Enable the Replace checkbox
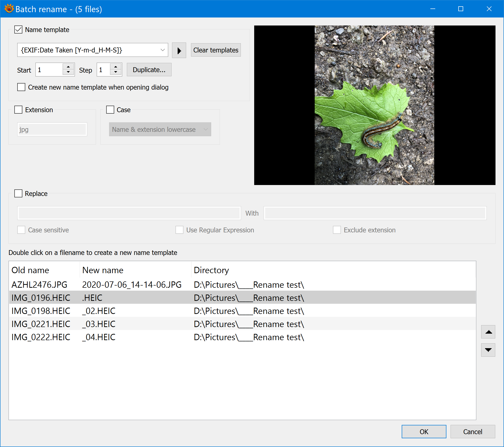This screenshot has height=447, width=504. pos(18,194)
